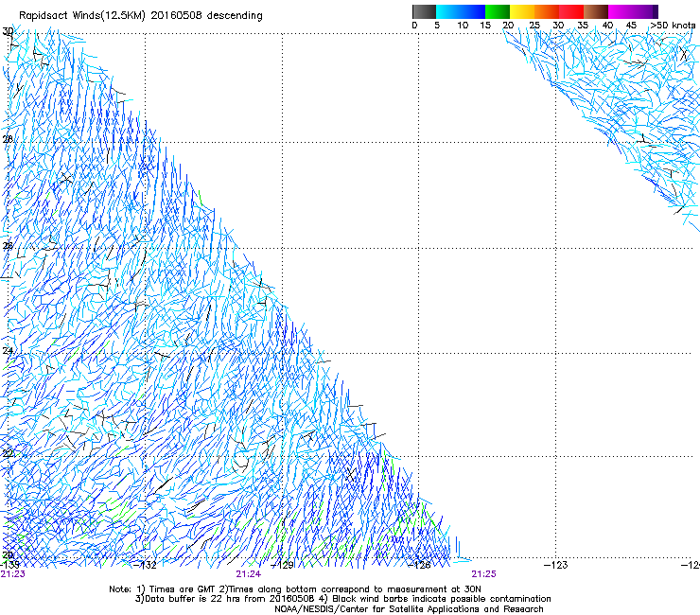
Task: Click the gray 0–5 knots color bar segment
Action: click(424, 11)
